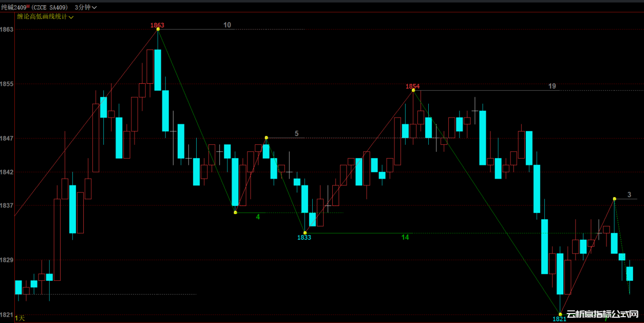Click the 1847 price axis label
The width and height of the screenshot is (644, 323).
[x=7, y=138]
